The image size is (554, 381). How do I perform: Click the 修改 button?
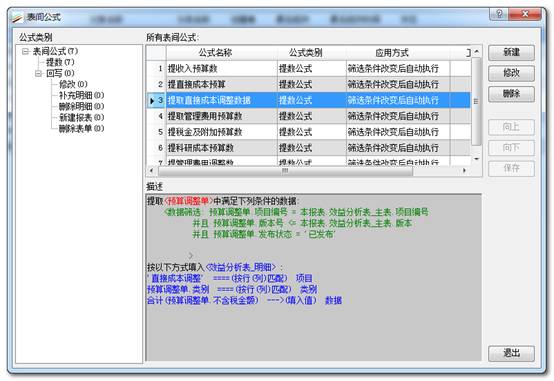point(511,73)
